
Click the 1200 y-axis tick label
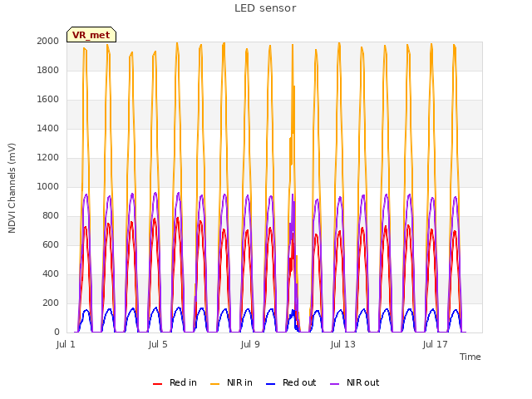48,158
